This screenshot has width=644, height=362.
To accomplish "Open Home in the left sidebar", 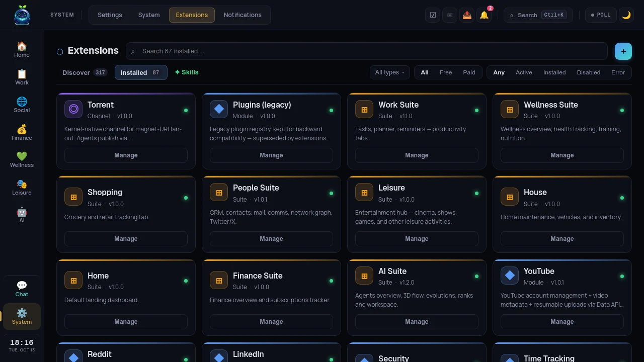I will [x=22, y=49].
